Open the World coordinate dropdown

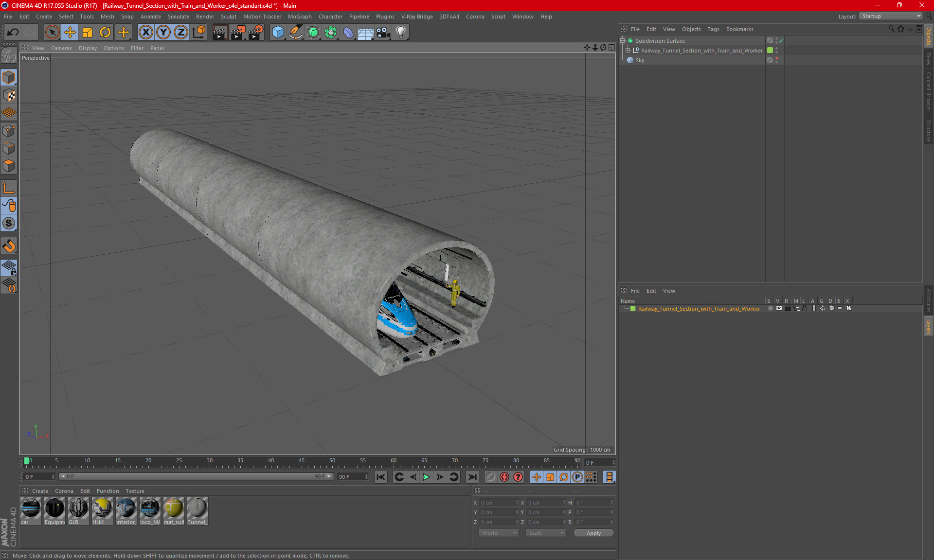(499, 533)
